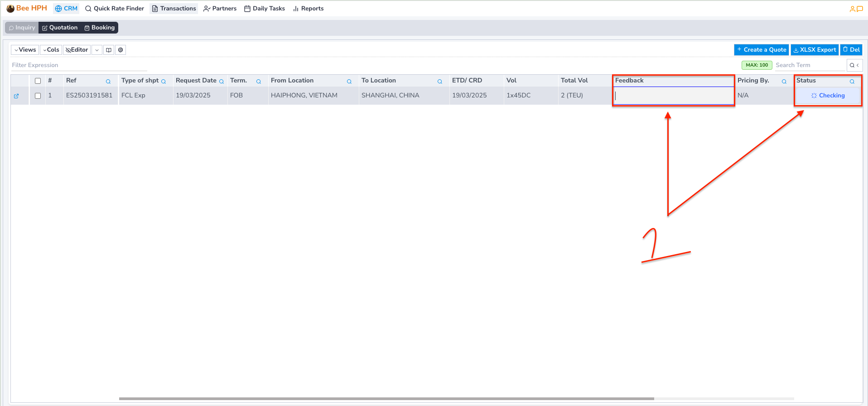The image size is (868, 406).
Task: Click search icon in Pricing By header
Action: [x=784, y=82]
